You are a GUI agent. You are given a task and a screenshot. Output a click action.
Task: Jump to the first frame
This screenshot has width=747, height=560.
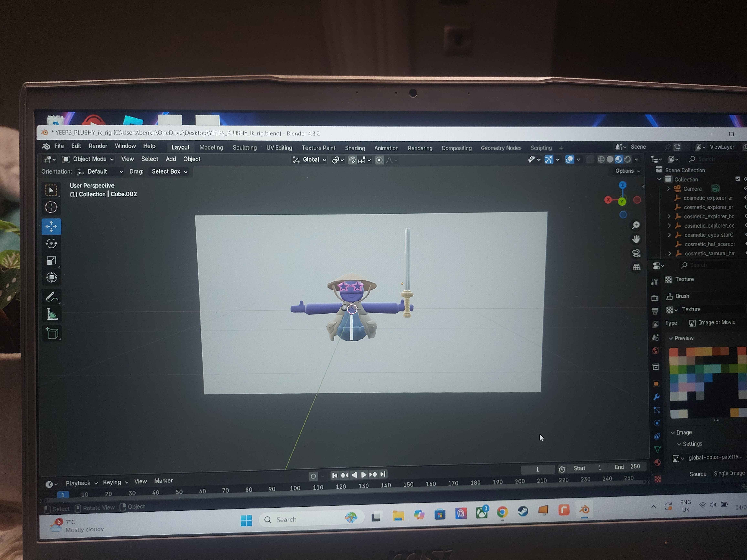click(x=335, y=475)
